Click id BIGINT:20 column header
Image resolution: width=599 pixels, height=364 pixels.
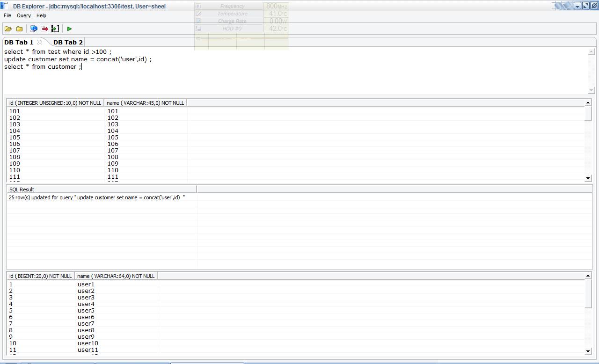[x=41, y=276]
